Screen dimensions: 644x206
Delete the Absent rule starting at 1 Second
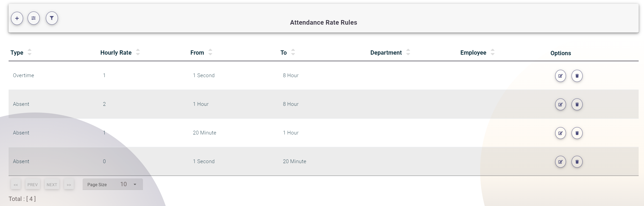(577, 162)
